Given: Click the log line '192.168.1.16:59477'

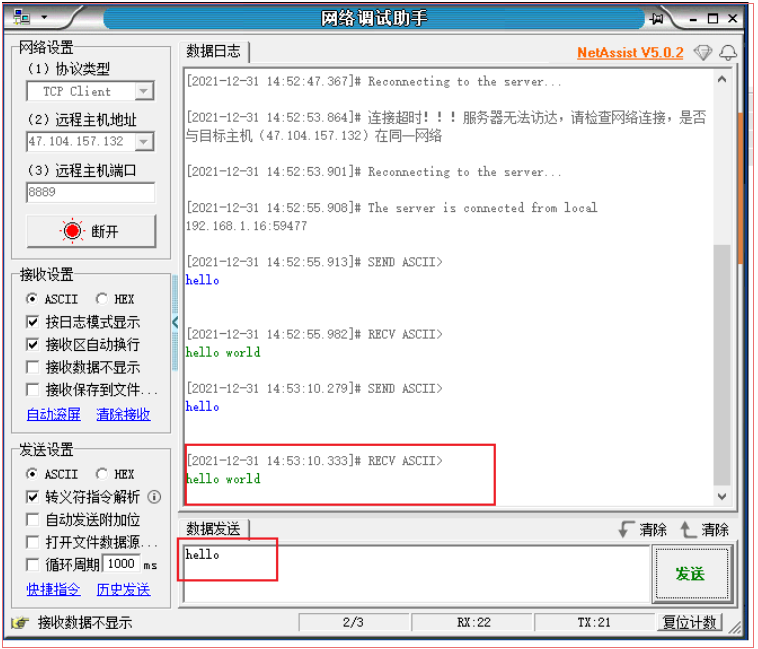Looking at the screenshot, I should point(247,226).
